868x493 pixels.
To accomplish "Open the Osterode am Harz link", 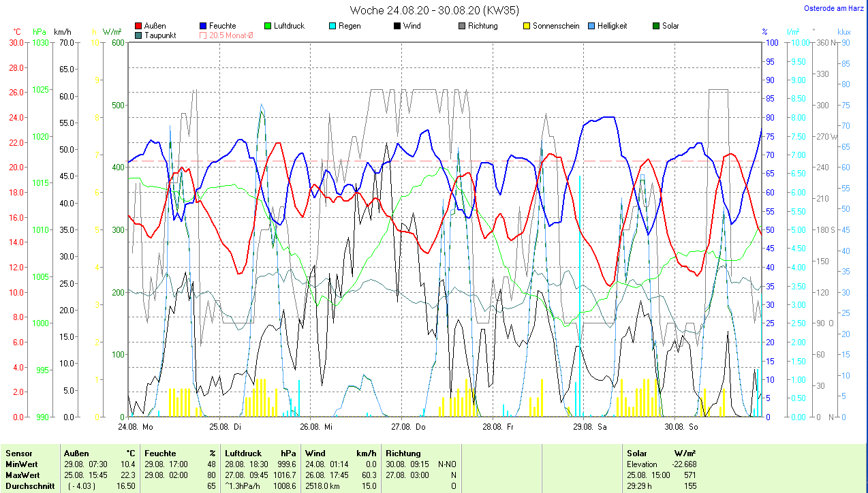I will (837, 9).
